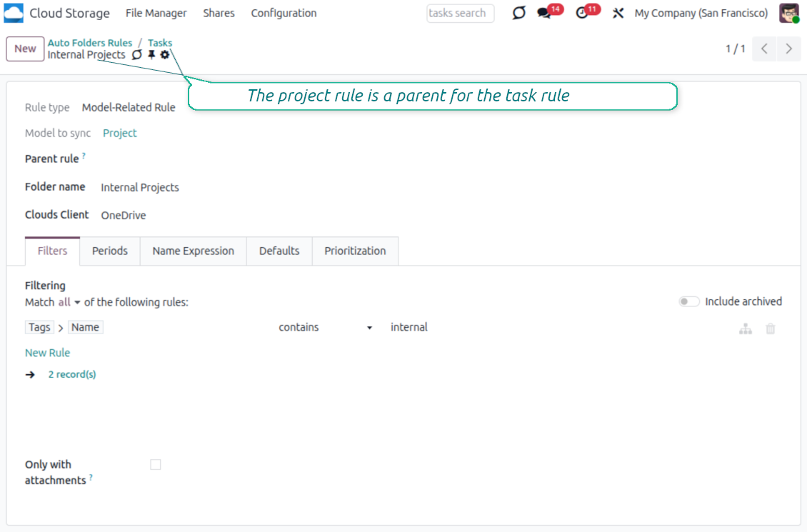Screen dimensions: 807x532
Task: Open the activities clock icon with badge 11
Action: [x=583, y=14]
